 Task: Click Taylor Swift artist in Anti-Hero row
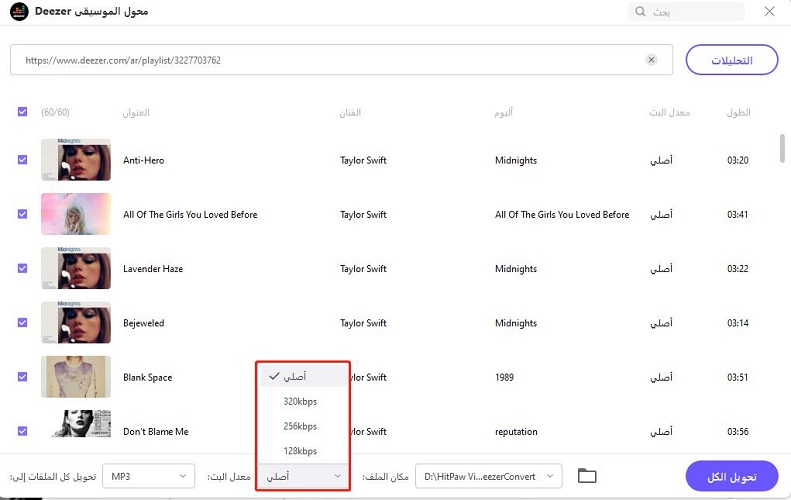pos(363,160)
